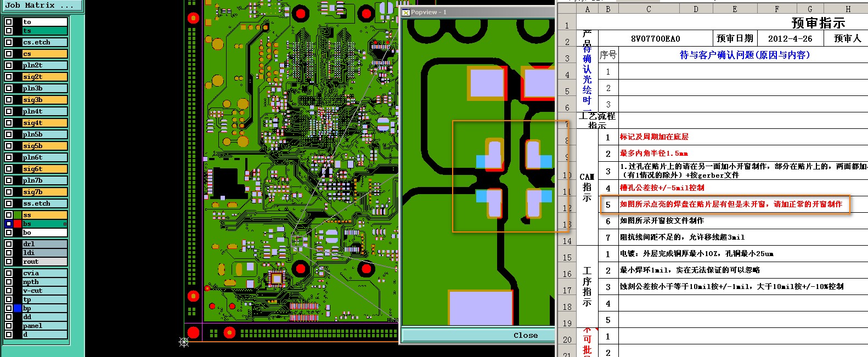Select the v-cut layer name
Screen dimensions: 868x357
click(45, 291)
